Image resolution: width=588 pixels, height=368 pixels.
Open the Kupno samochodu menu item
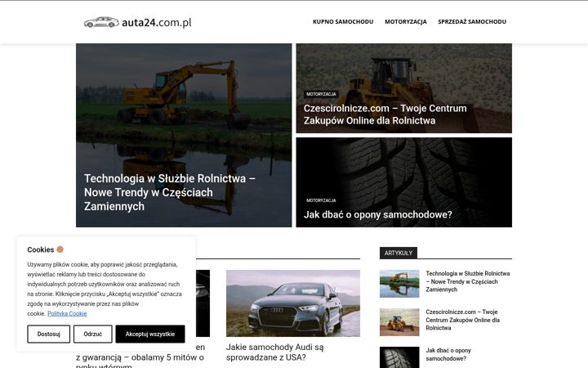[x=343, y=22]
